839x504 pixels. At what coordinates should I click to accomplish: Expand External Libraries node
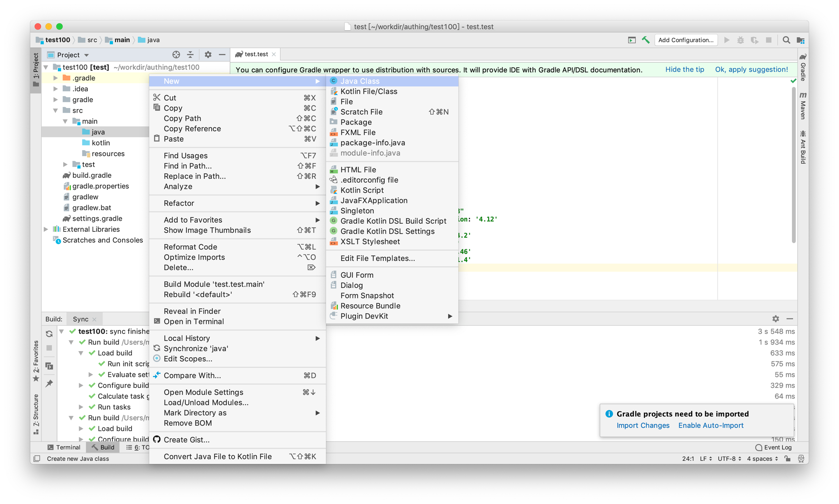tap(46, 229)
